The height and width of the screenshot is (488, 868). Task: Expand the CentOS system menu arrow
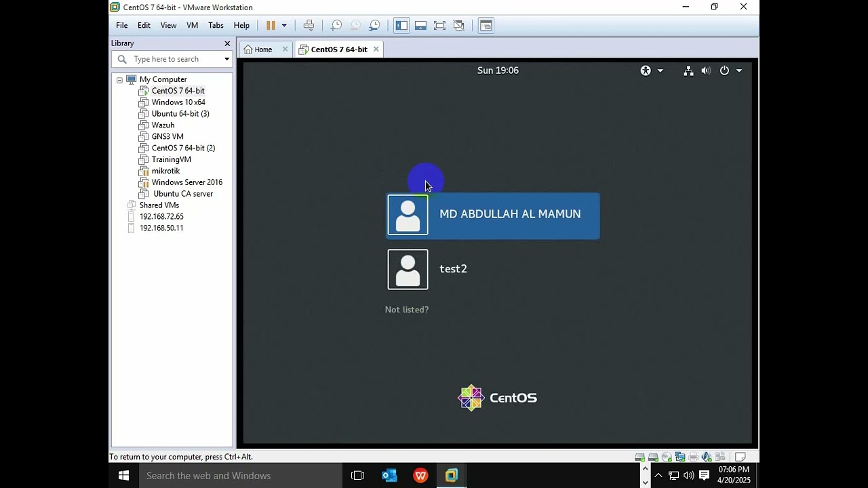[739, 70]
